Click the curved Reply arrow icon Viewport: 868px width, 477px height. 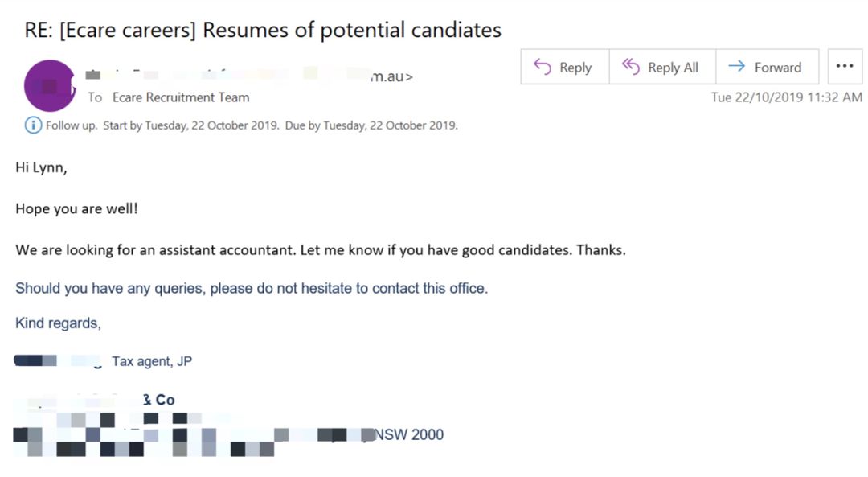542,67
